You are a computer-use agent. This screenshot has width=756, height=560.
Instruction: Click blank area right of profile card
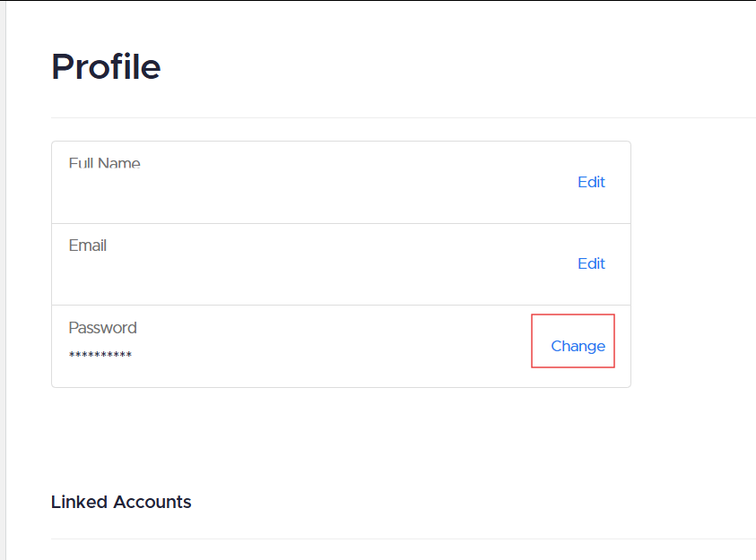point(693,263)
